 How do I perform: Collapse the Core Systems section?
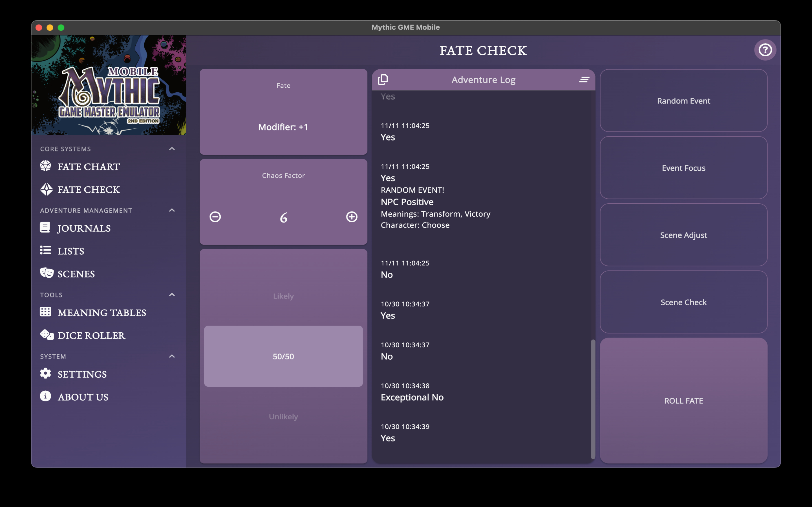point(172,148)
